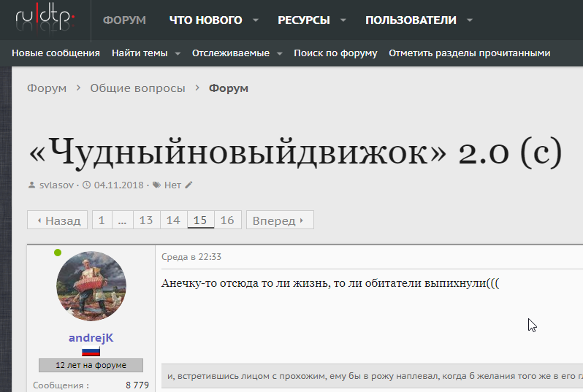Click the thread date 04.11.2018
This screenshot has width=583, height=392.
click(118, 185)
